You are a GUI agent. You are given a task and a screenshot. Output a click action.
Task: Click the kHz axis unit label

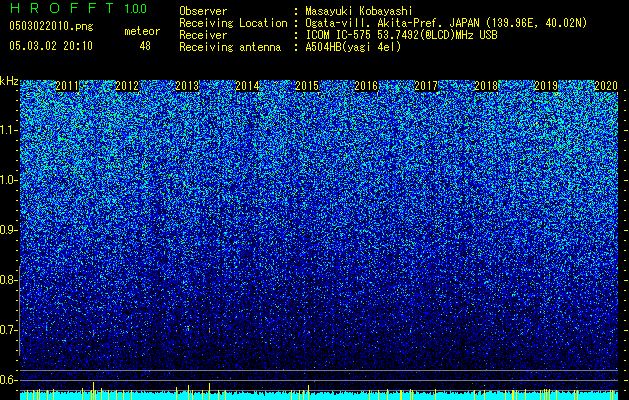coord(9,81)
